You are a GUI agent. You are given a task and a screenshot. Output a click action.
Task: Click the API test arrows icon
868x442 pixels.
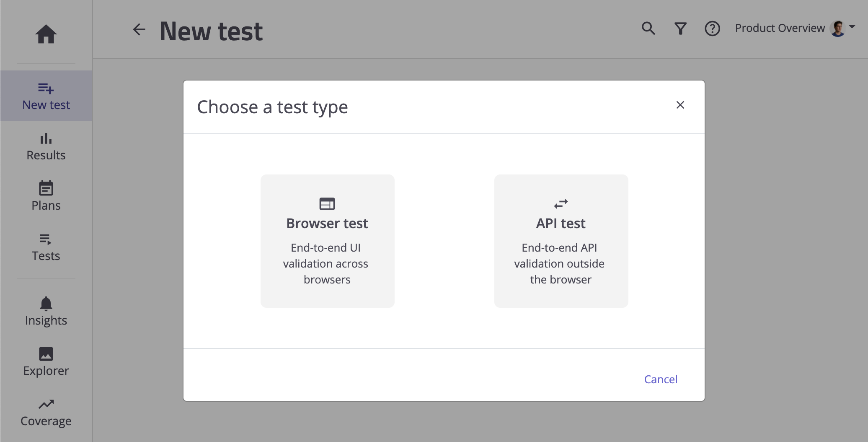(x=561, y=204)
